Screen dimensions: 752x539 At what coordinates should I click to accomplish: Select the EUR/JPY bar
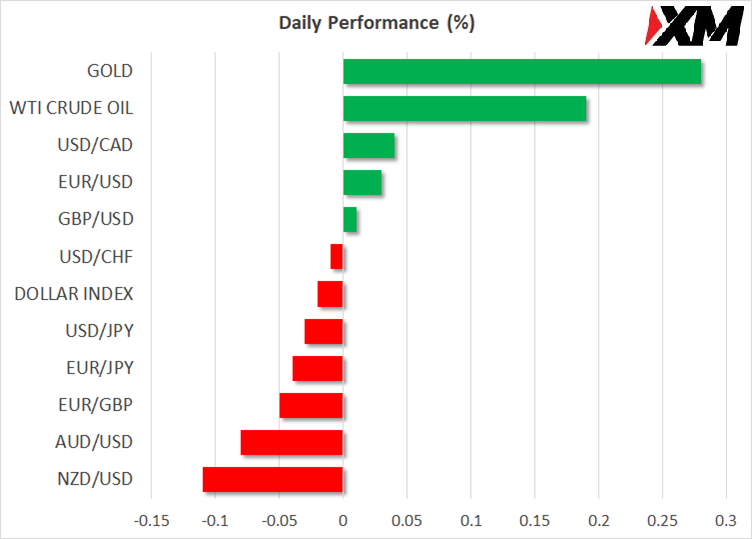[x=318, y=368]
